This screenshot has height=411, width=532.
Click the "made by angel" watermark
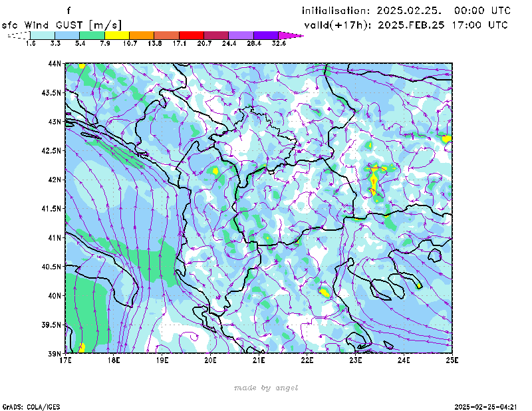(x=266, y=388)
